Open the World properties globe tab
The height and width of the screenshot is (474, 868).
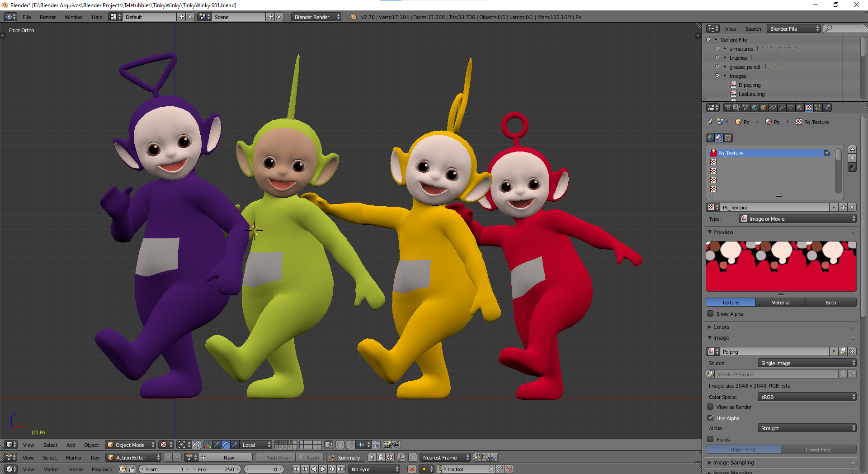tap(755, 108)
